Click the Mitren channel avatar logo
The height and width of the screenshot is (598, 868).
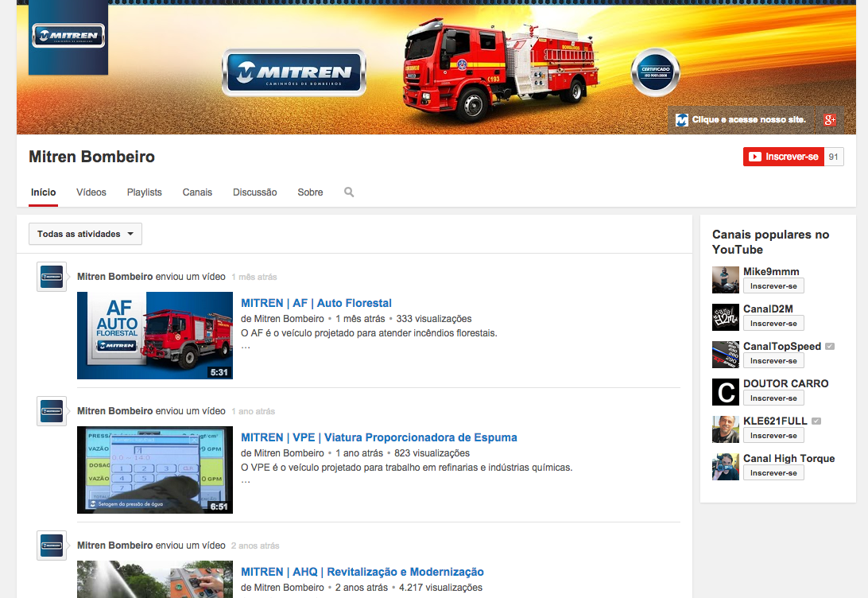click(68, 37)
